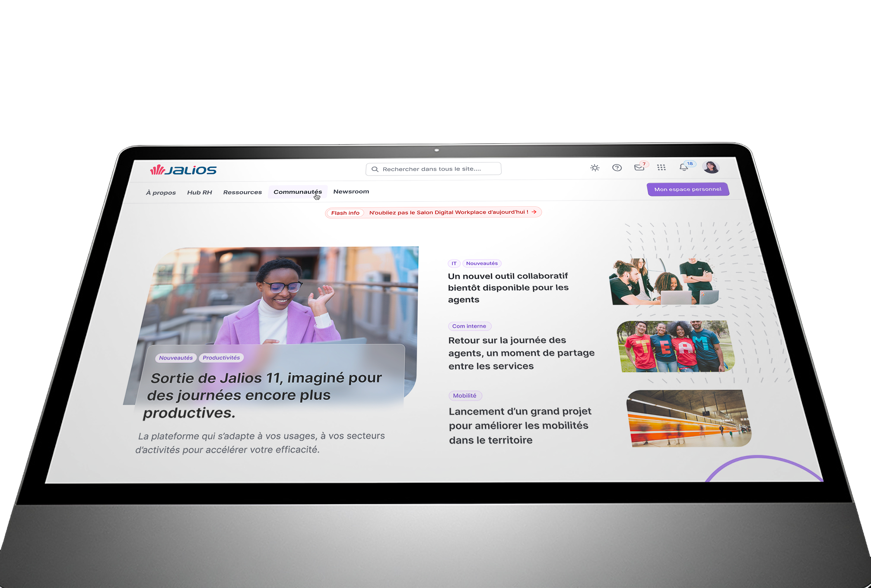Image resolution: width=871 pixels, height=588 pixels.
Task: Select the Mobilité category tag
Action: point(465,395)
